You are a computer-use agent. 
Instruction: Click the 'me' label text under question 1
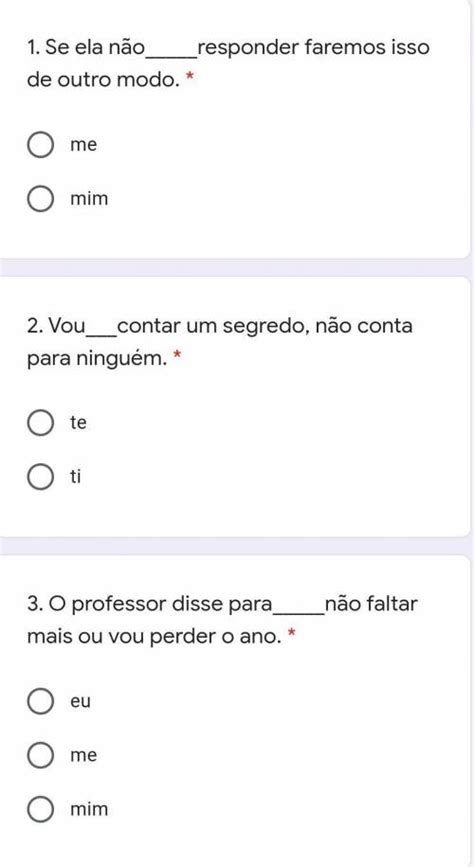84,145
